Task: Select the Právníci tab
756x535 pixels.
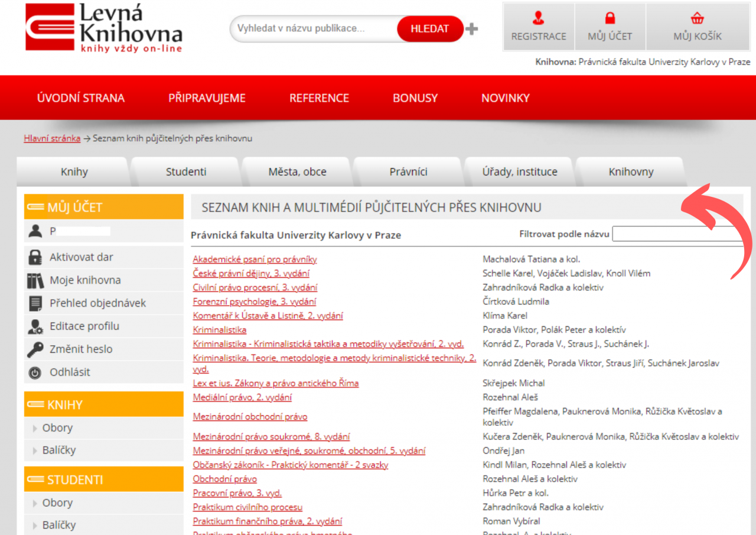Action: pyautogui.click(x=408, y=172)
